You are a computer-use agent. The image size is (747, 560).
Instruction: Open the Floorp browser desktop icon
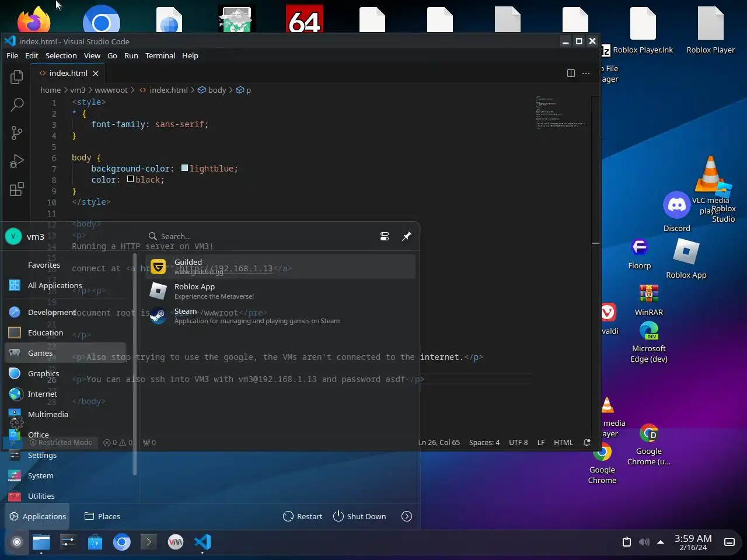(x=640, y=254)
